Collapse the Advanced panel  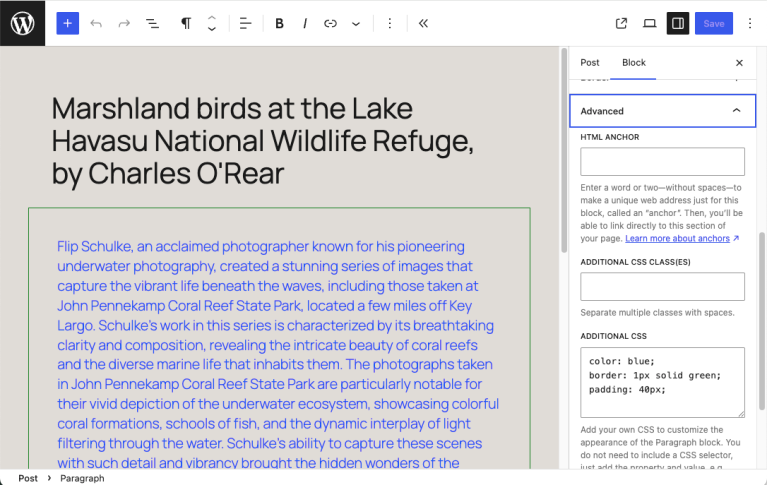663,111
